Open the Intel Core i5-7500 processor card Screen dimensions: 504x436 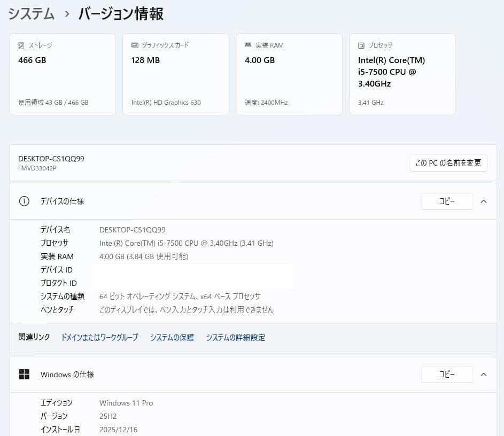[x=402, y=74]
